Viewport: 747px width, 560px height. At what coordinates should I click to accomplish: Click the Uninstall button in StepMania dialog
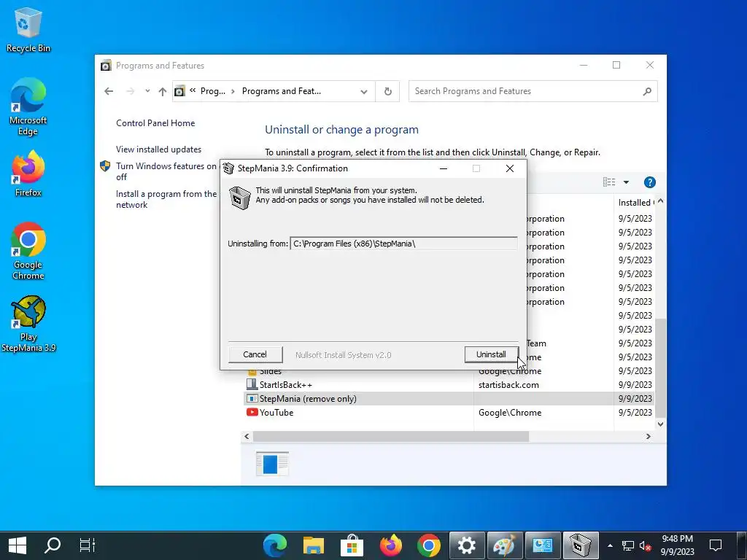pyautogui.click(x=491, y=354)
